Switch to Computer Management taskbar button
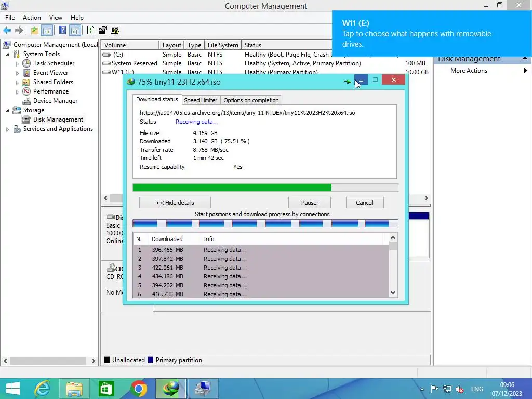The height and width of the screenshot is (399, 532). 203,389
